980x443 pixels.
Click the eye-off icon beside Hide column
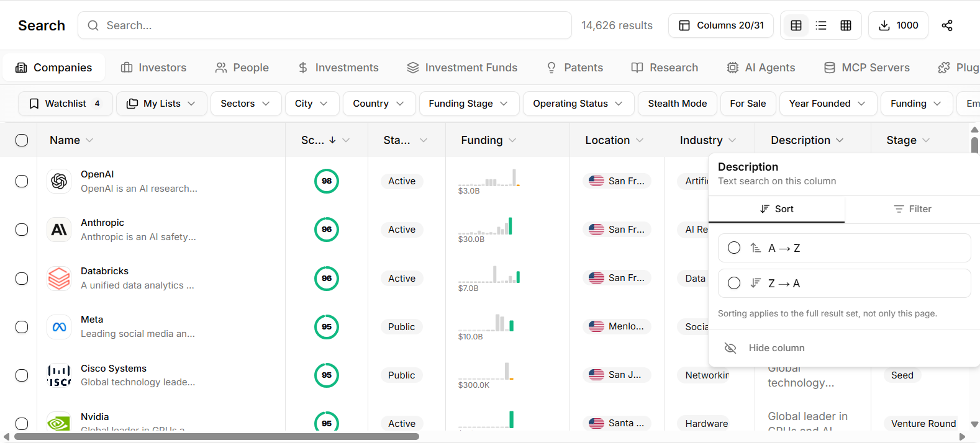tap(730, 348)
